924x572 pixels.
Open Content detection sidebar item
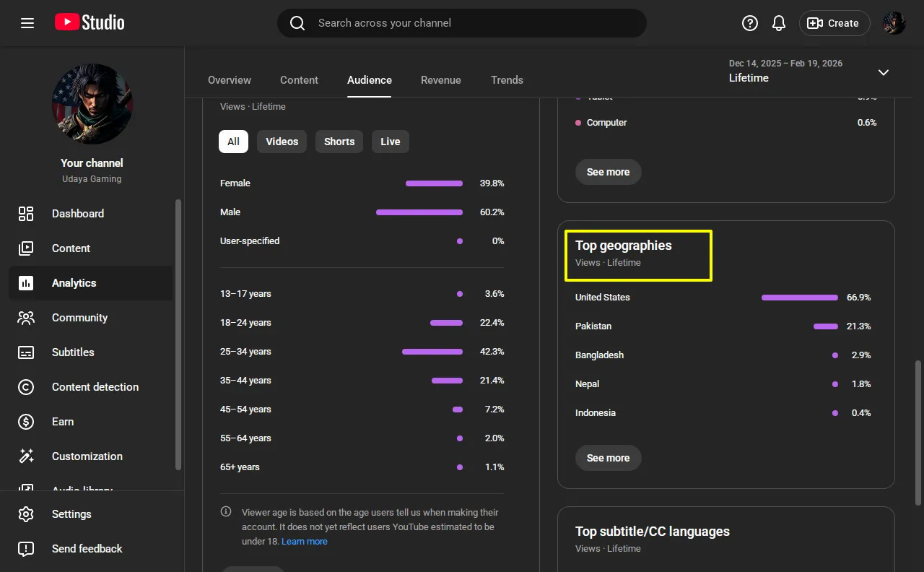coord(90,387)
